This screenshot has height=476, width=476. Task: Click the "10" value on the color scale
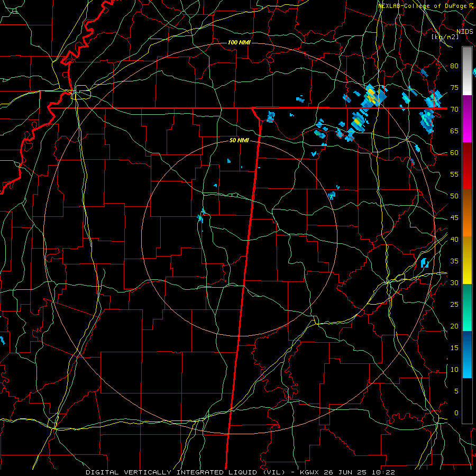click(x=454, y=370)
